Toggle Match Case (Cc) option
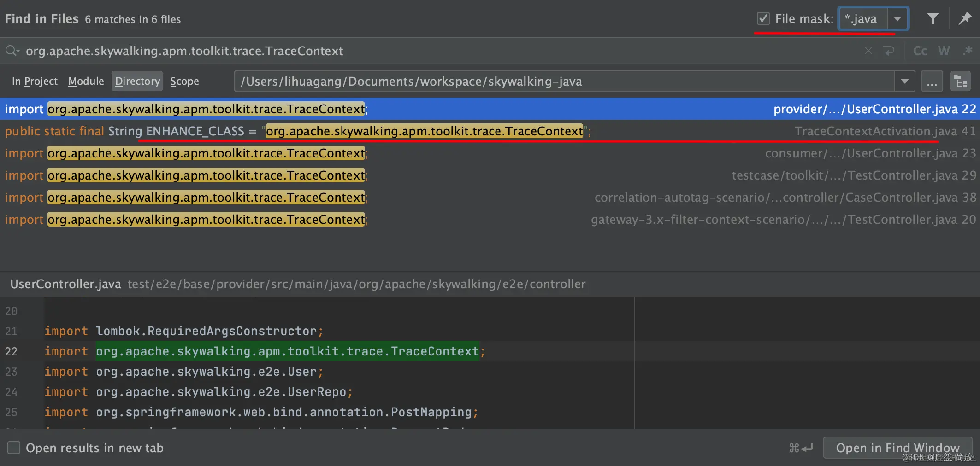The image size is (980, 466). 920,51
